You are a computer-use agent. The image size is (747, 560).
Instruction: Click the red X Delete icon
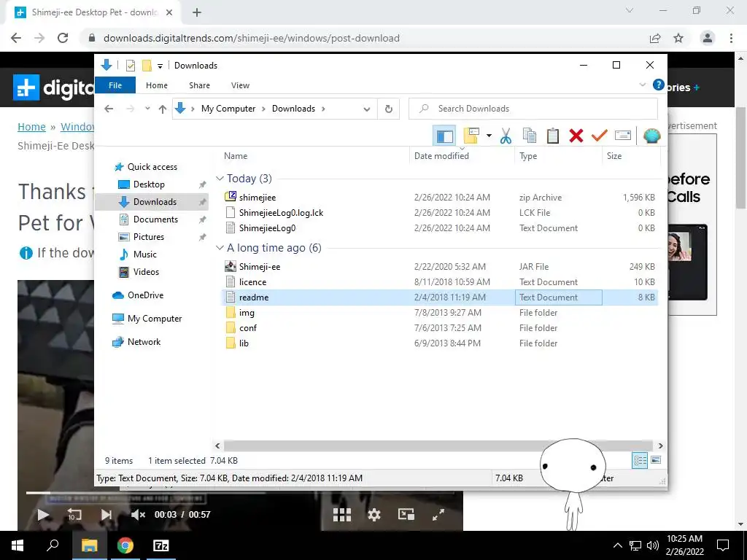(576, 136)
